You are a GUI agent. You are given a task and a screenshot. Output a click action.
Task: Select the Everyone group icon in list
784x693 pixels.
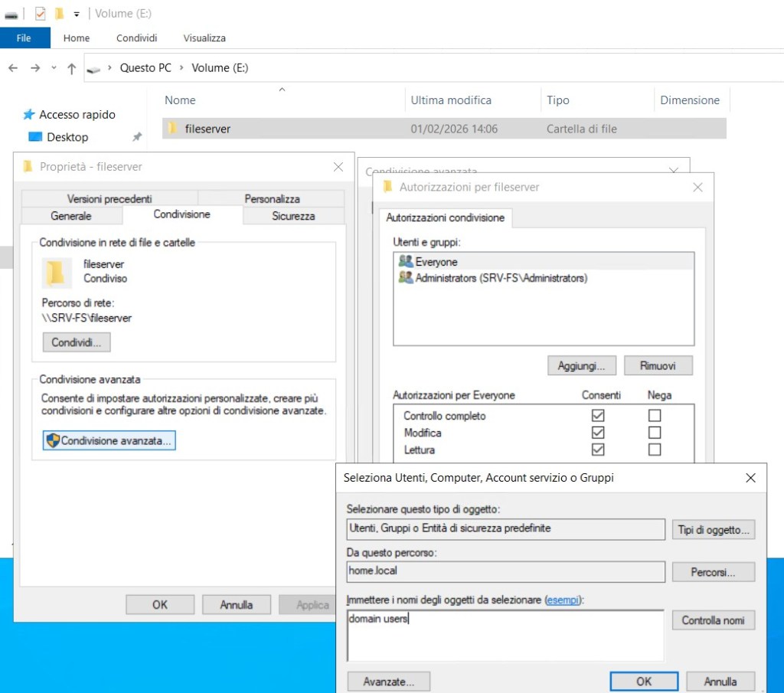pyautogui.click(x=406, y=262)
